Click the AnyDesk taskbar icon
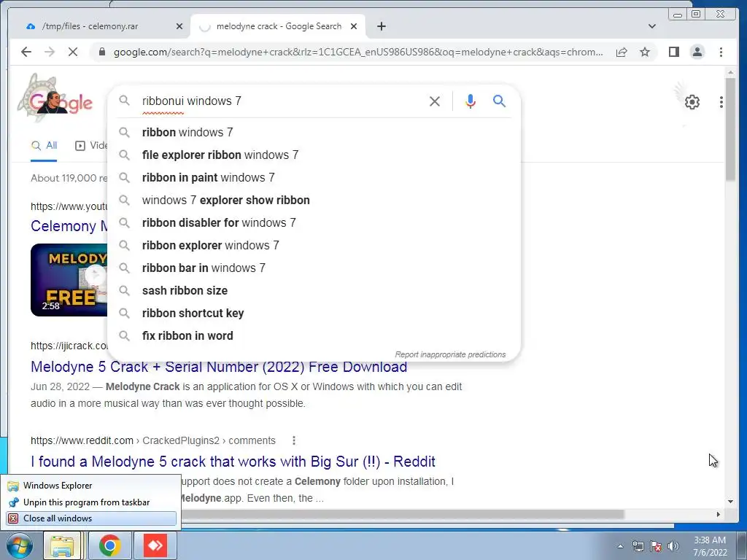747x560 pixels. [x=156, y=545]
